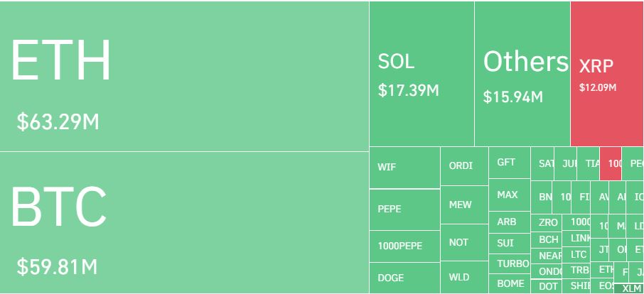Select the BTC $59.81M tile
The width and height of the screenshot is (644, 294).
184,222
